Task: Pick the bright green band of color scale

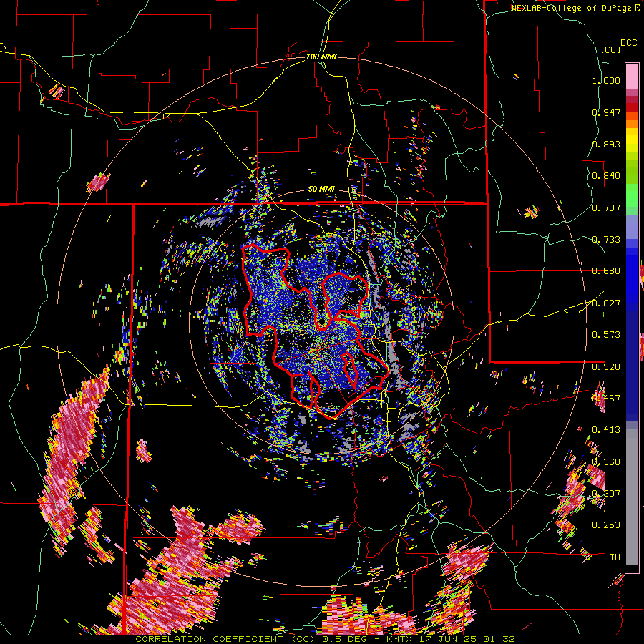Action: pos(632,195)
